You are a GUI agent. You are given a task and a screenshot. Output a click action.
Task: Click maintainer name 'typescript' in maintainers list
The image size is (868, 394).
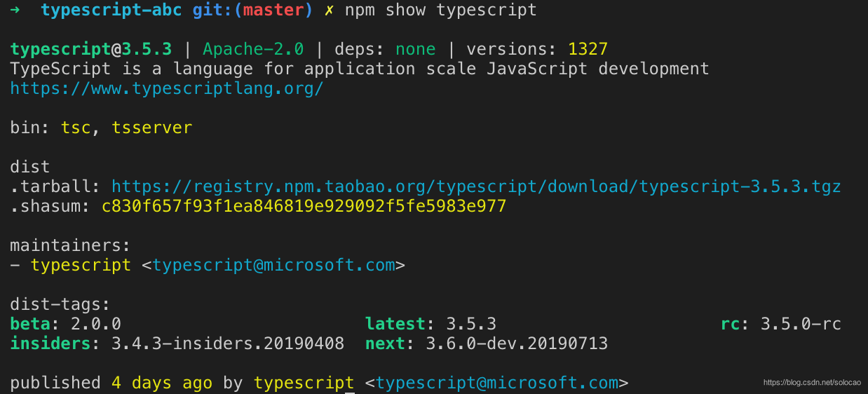click(81, 266)
